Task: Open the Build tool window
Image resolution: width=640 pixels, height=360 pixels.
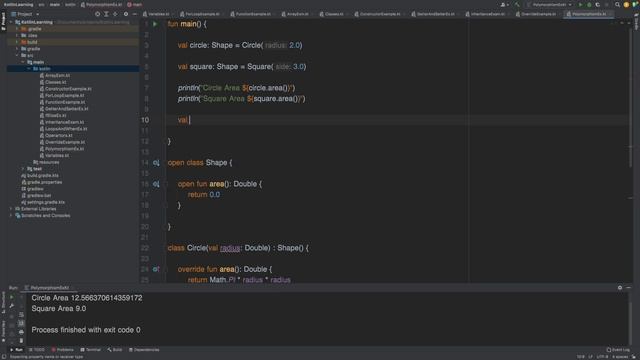Action: (x=114, y=350)
